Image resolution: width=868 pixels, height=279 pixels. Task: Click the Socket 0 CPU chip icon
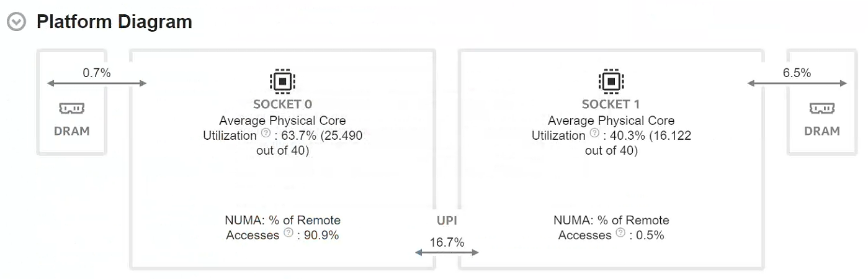pyautogui.click(x=282, y=81)
